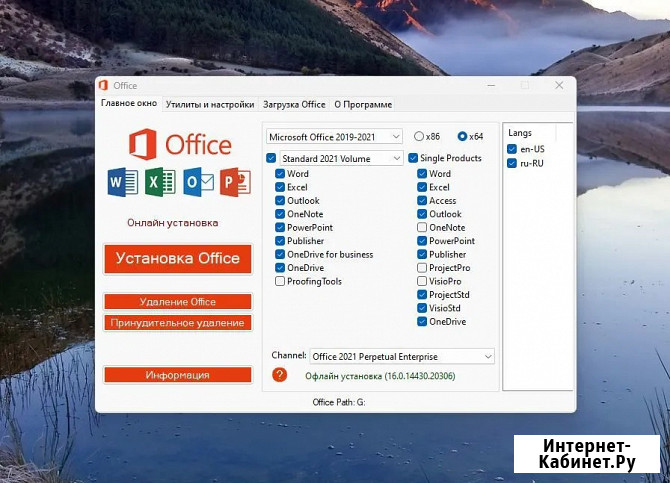Uncheck Outlook in the Standard suite list

[280, 200]
